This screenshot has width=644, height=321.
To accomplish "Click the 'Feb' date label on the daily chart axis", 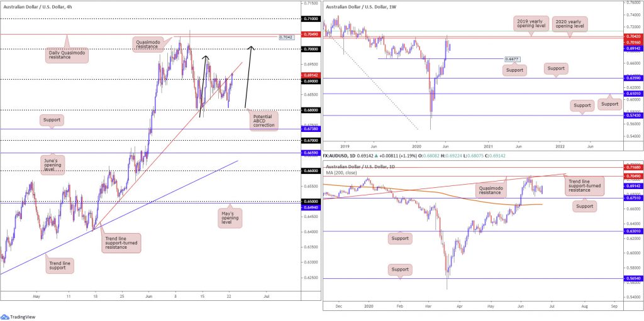I will click(x=400, y=306).
